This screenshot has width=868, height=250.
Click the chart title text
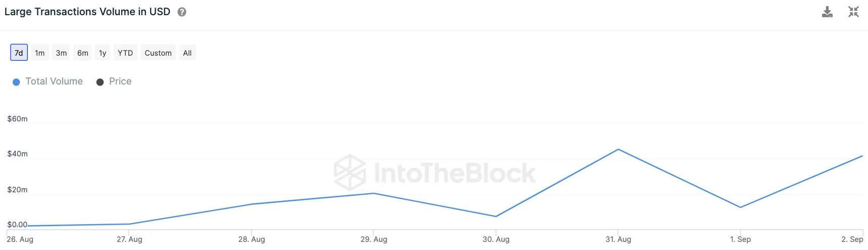87,12
